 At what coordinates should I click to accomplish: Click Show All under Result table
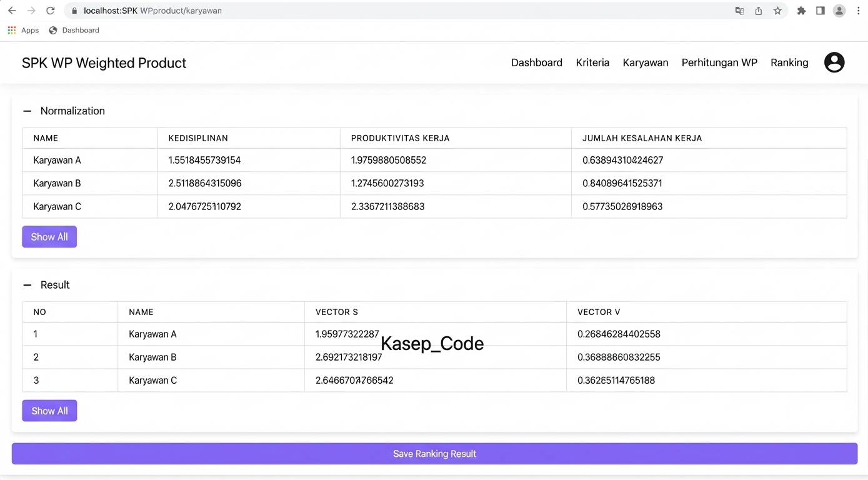point(49,411)
